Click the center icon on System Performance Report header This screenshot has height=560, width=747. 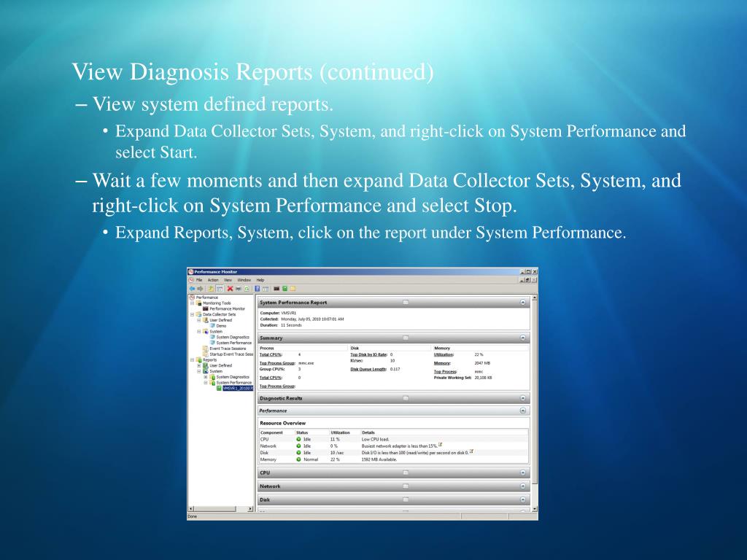pos(406,303)
